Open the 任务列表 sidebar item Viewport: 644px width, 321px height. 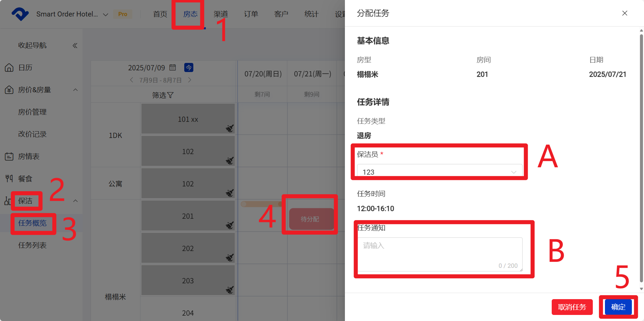click(32, 245)
